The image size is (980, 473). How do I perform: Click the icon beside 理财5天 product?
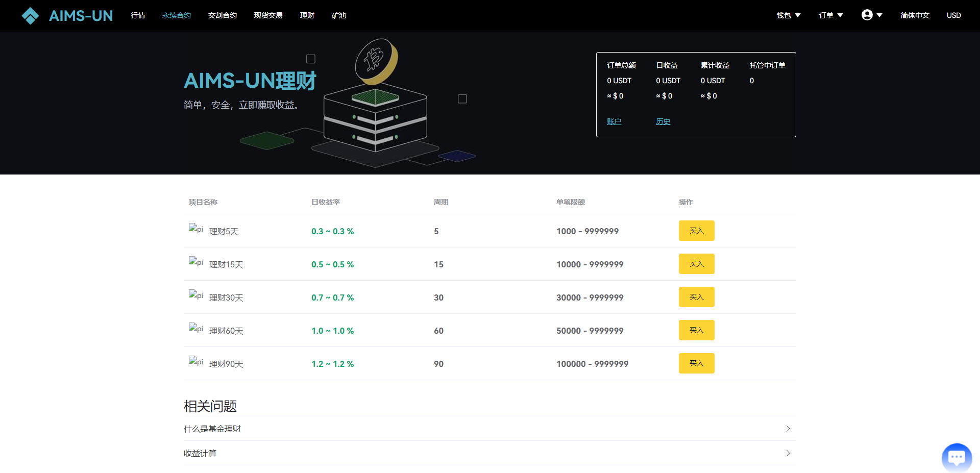195,229
